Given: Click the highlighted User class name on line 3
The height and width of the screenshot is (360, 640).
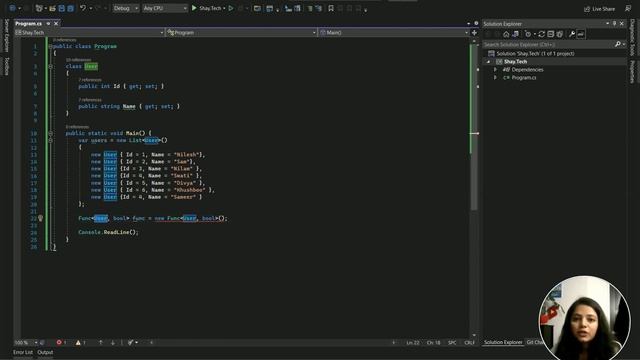Looking at the screenshot, I should [91, 66].
